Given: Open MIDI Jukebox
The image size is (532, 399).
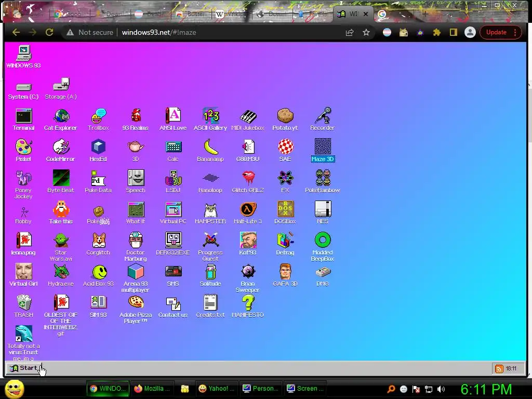Looking at the screenshot, I should click(x=248, y=119).
